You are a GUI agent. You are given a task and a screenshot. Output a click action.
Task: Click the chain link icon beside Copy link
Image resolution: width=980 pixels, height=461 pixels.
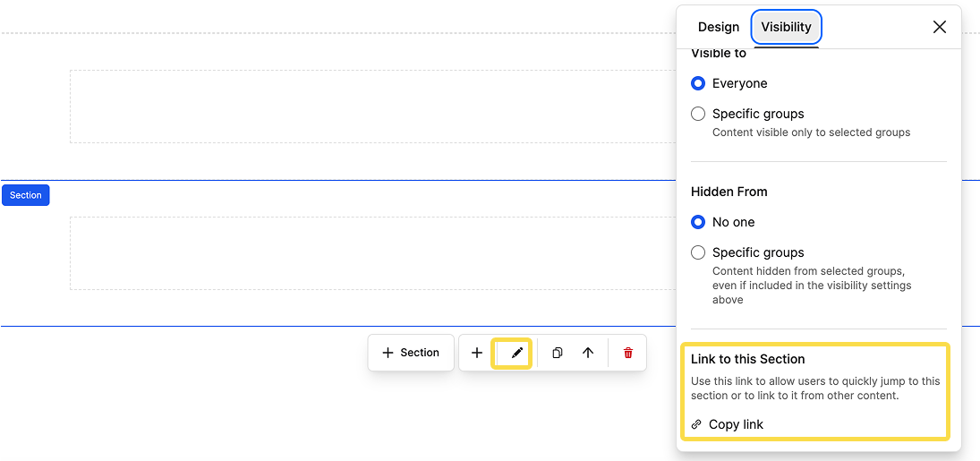coord(696,424)
